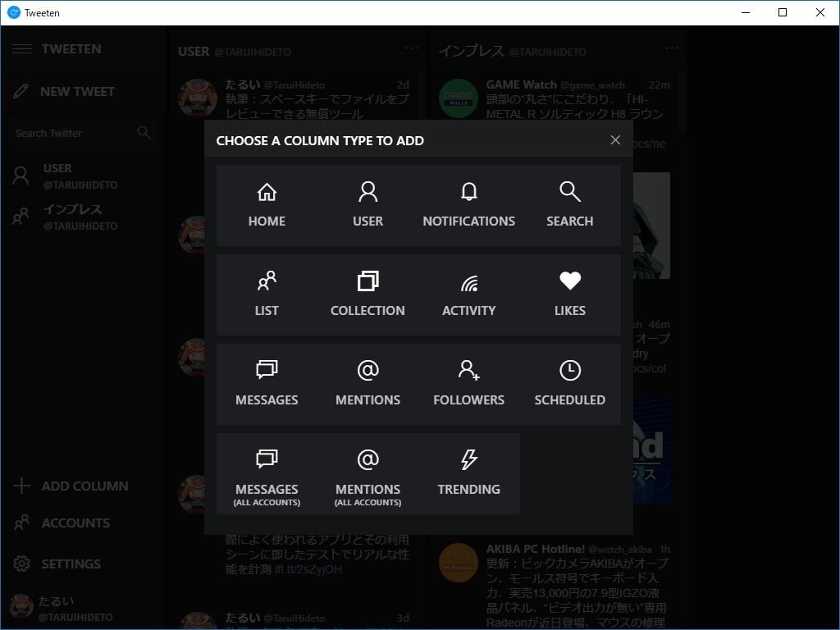Add a Home column
The image size is (840, 630).
click(x=267, y=206)
